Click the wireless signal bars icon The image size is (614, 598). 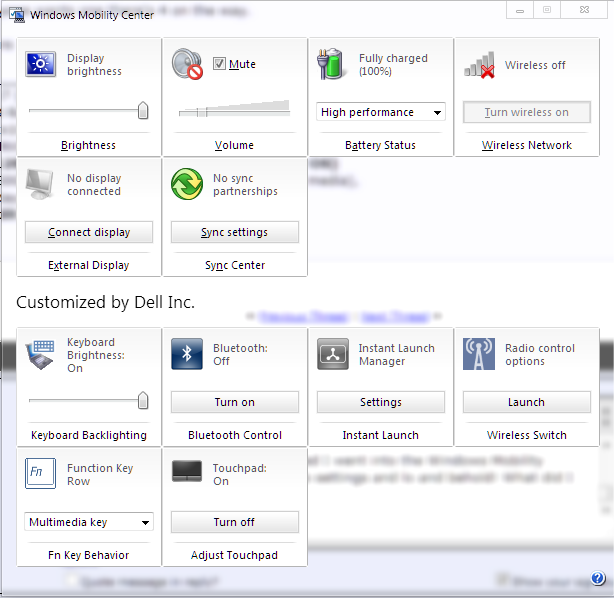[x=479, y=65]
